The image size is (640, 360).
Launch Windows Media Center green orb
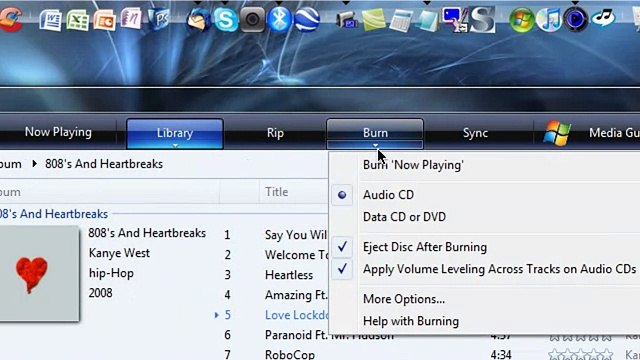point(522,19)
